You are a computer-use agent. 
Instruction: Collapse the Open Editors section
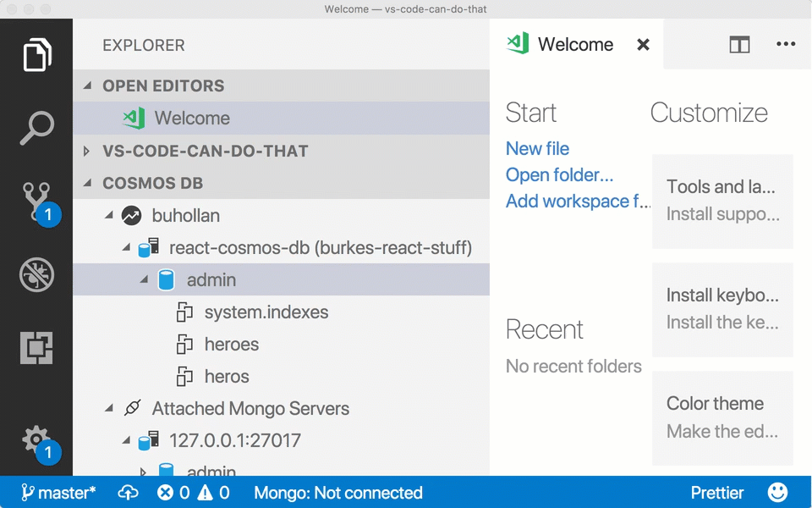tap(87, 86)
